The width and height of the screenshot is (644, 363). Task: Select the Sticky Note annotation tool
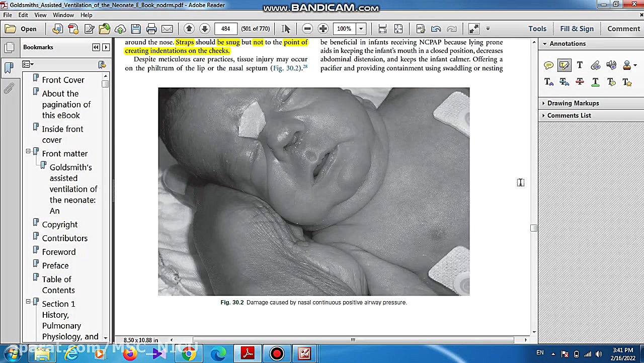(x=548, y=65)
